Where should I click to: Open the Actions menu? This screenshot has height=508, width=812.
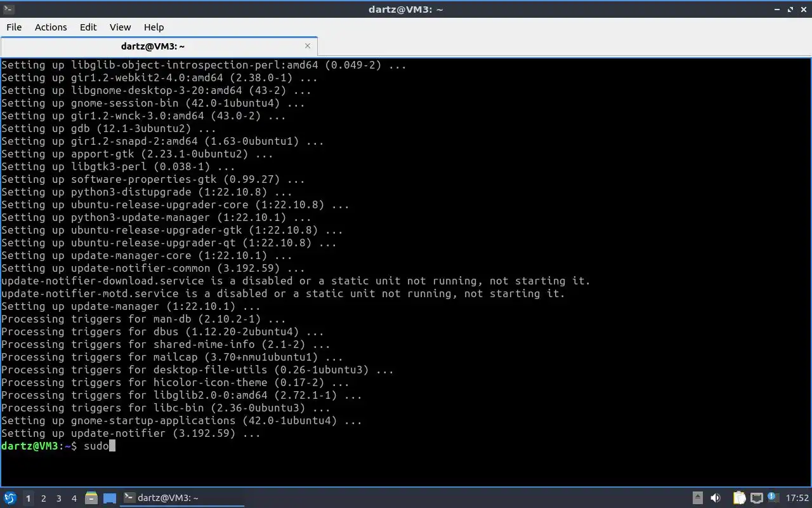pos(51,27)
